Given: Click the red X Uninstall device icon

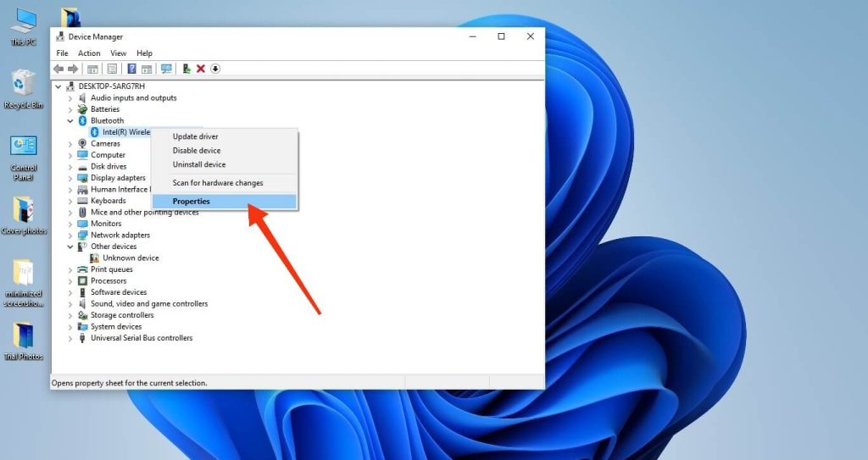Looking at the screenshot, I should [200, 69].
